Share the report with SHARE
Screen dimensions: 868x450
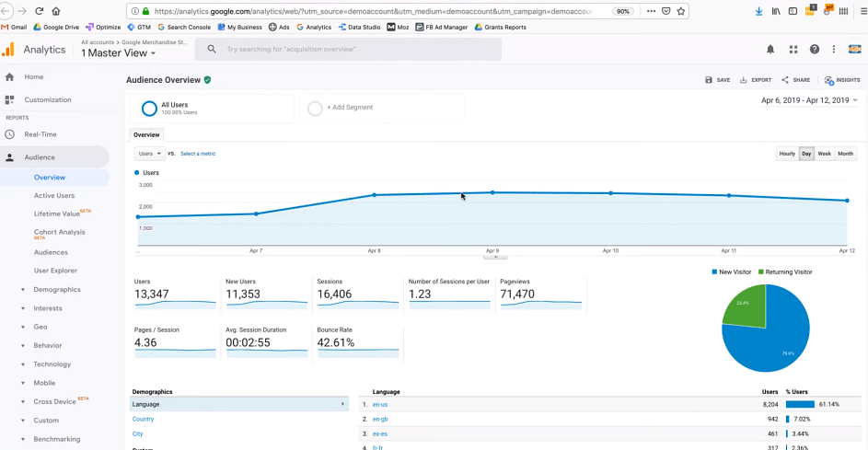click(795, 80)
